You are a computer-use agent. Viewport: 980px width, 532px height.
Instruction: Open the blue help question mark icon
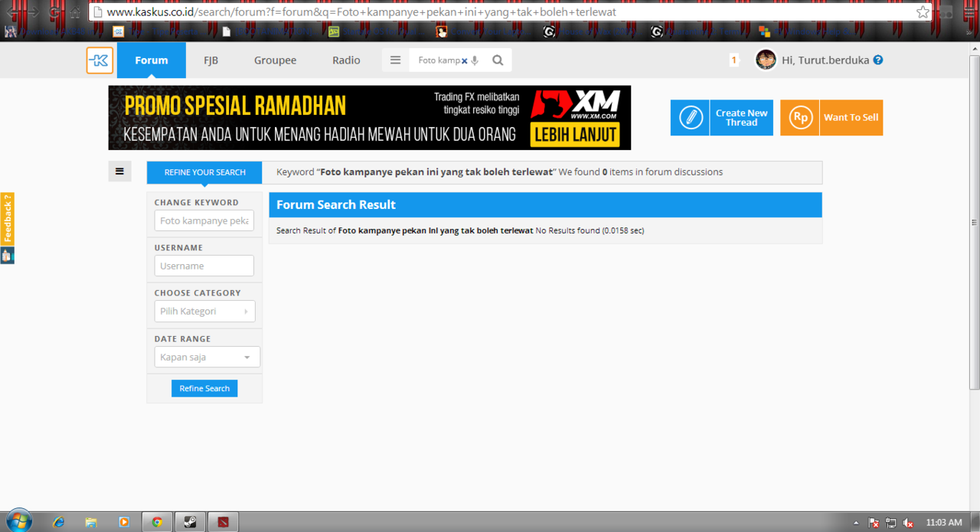(878, 60)
